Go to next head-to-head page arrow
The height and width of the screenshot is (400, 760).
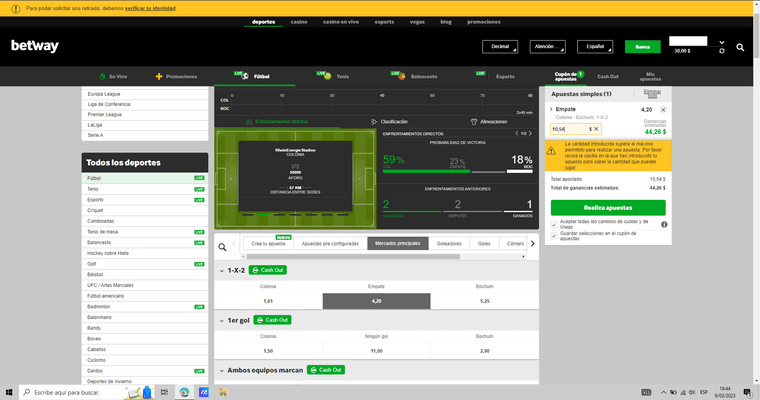[x=530, y=133]
